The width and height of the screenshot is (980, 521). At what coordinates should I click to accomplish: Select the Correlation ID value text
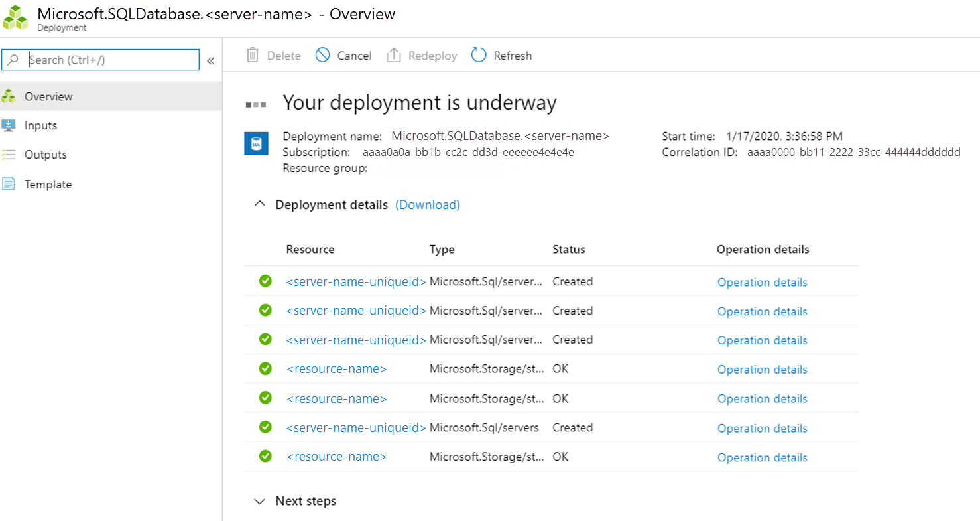[854, 152]
